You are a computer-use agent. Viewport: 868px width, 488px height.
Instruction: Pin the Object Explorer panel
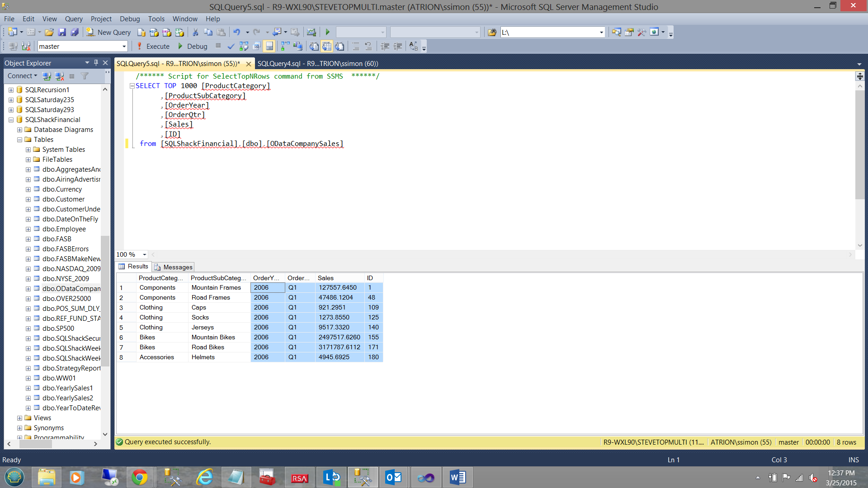pos(96,63)
